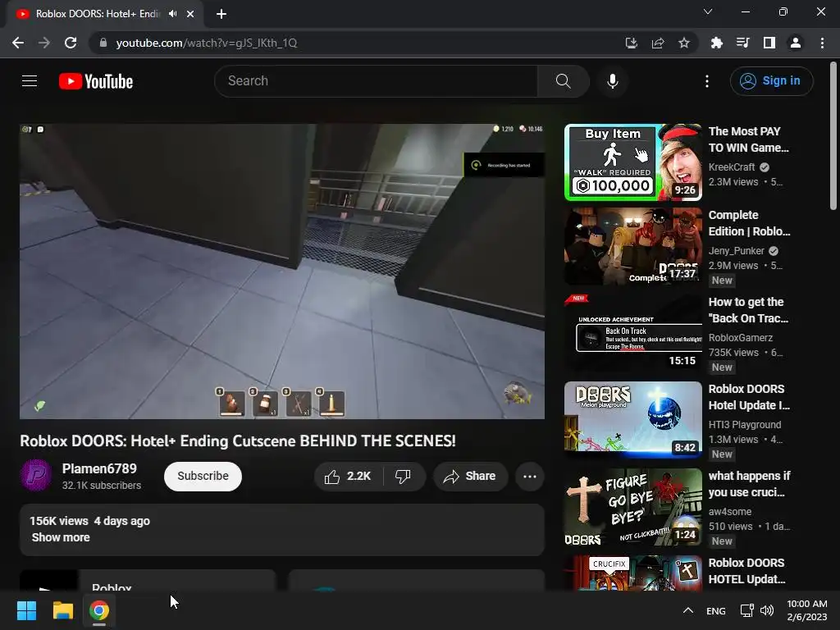840x630 pixels.
Task: View site information lock icon
Action: click(x=103, y=43)
